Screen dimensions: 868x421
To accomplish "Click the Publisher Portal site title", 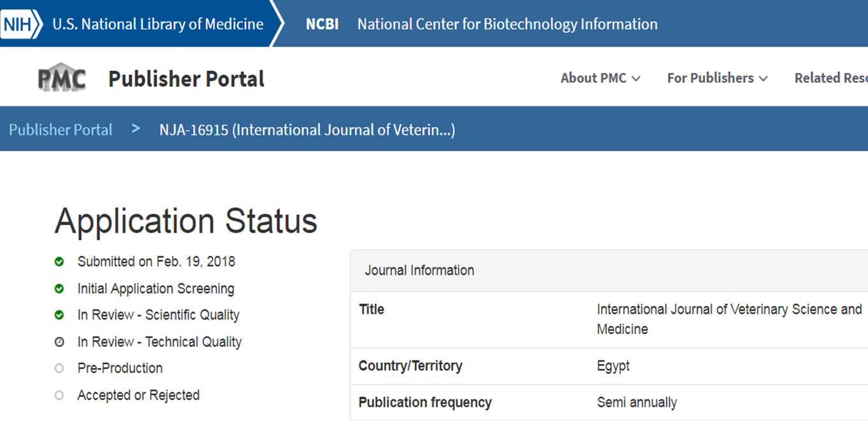I will click(x=186, y=78).
